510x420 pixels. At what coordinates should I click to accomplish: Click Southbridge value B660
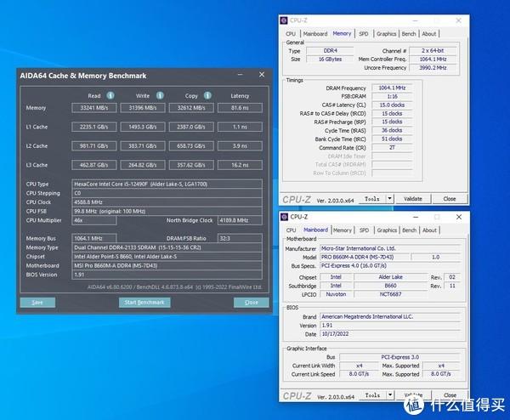pyautogui.click(x=390, y=286)
